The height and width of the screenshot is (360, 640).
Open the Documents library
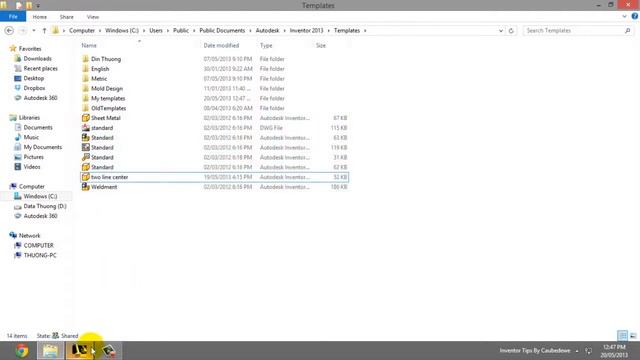pos(38,127)
